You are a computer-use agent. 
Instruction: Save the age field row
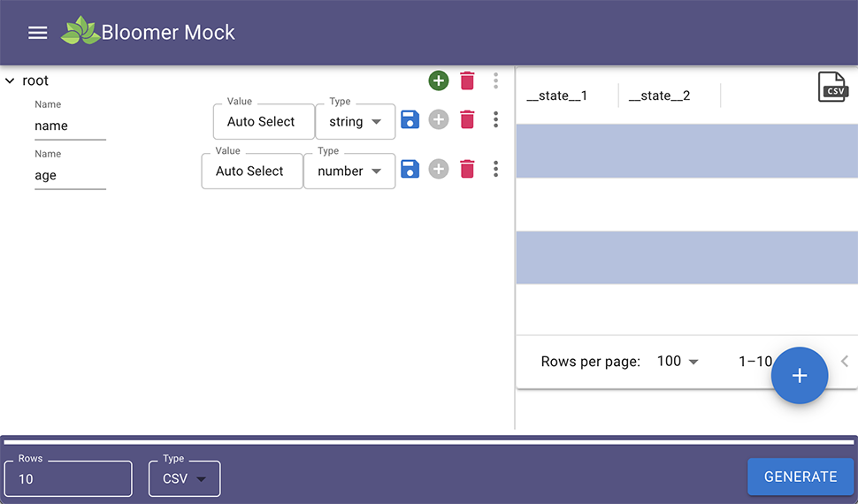point(410,169)
